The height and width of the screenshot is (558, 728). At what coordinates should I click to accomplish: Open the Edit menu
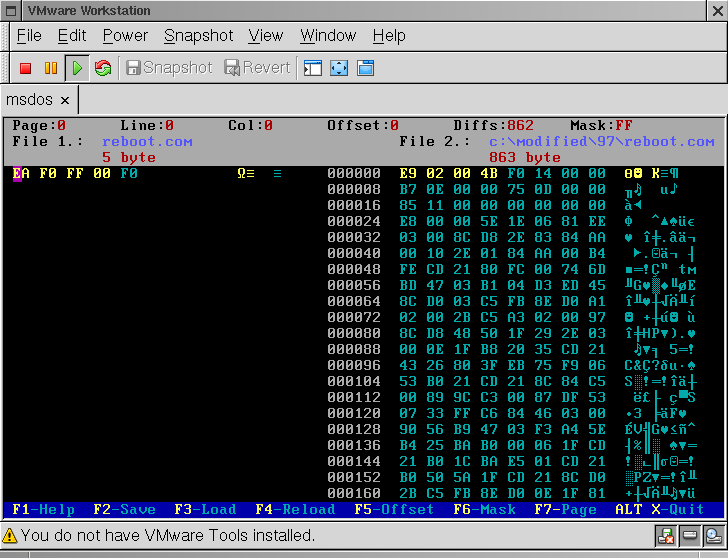click(x=72, y=36)
